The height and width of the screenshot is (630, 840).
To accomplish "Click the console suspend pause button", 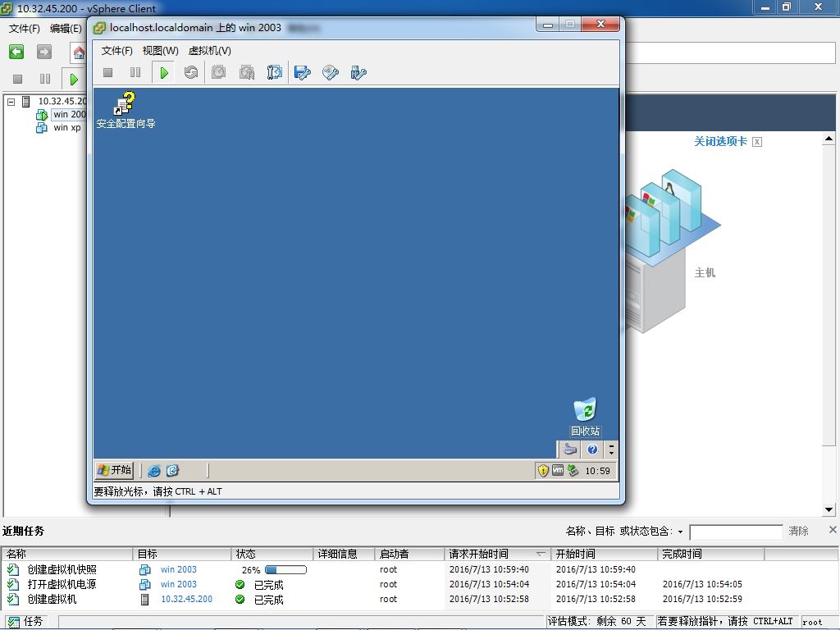I will pos(135,72).
